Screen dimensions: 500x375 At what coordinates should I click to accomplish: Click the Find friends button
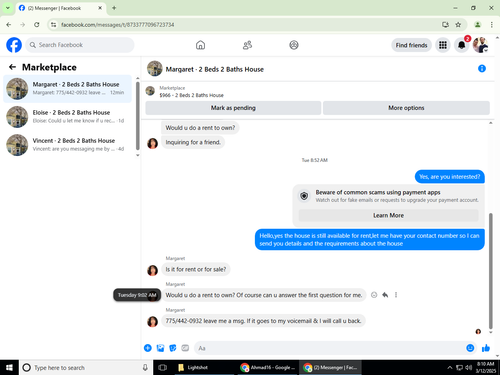pyautogui.click(x=411, y=45)
